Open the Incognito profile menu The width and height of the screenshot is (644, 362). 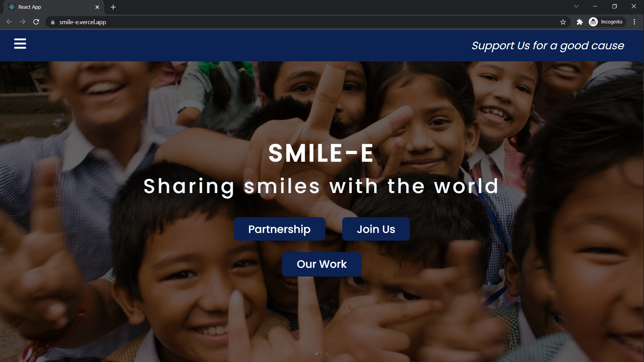click(607, 22)
